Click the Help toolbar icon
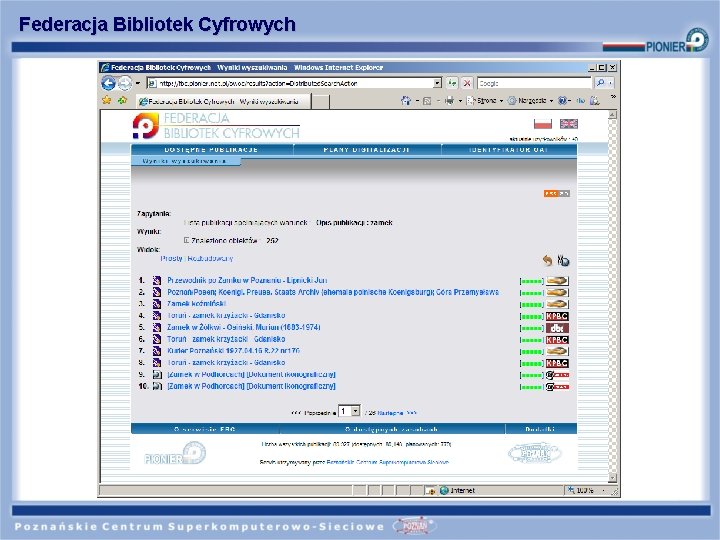 (562, 101)
